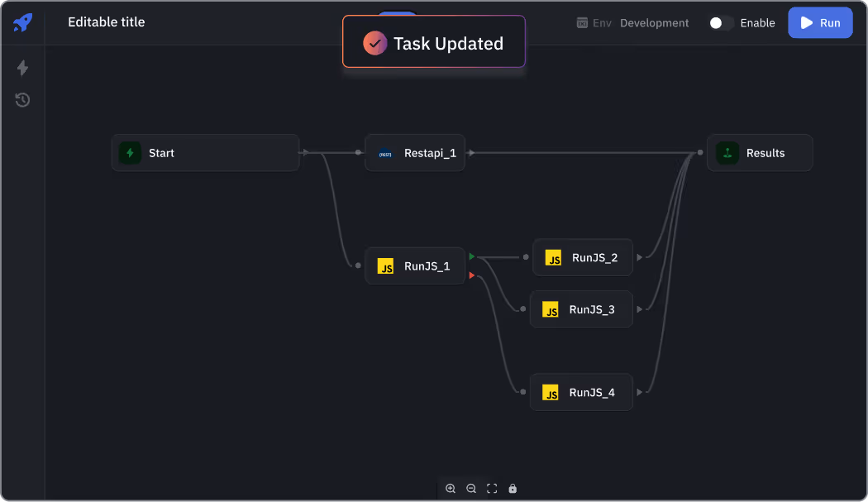Click RunJS_1 red failure output handle
The image size is (868, 502).
click(x=472, y=275)
